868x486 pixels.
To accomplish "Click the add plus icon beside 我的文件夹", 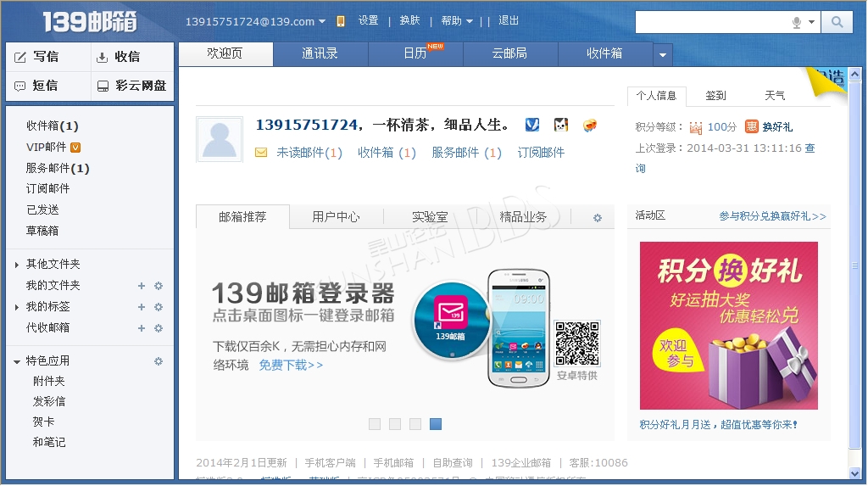I will 142,286.
